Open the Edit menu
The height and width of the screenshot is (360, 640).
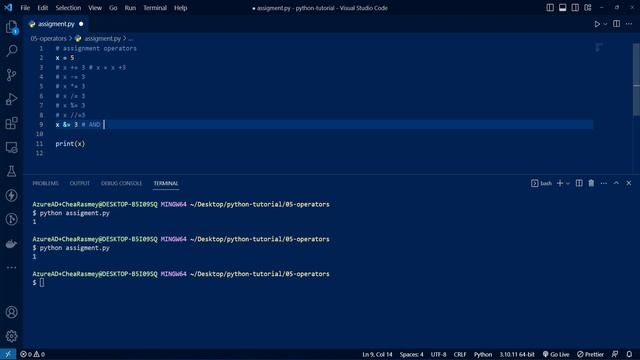coord(43,8)
